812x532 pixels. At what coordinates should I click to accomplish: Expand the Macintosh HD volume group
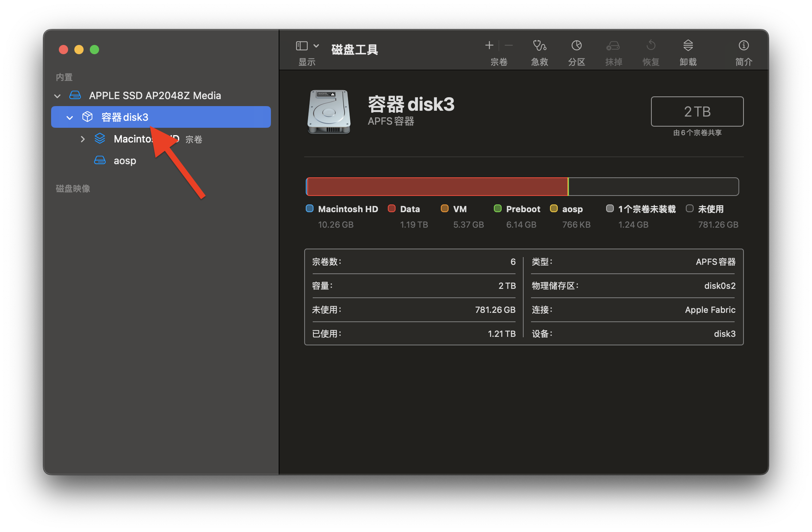82,139
